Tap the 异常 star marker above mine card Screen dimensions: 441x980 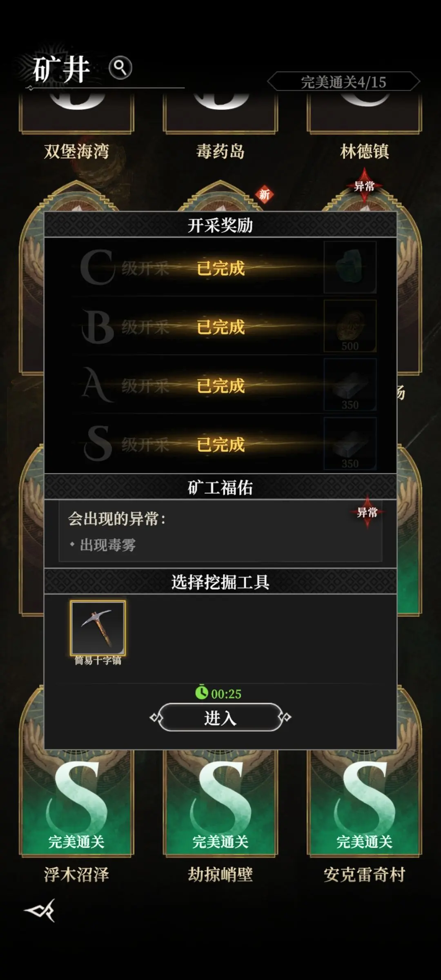point(364,186)
